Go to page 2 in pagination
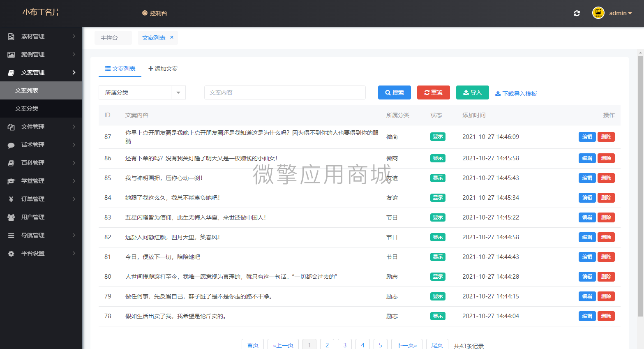644x349 pixels. (x=327, y=345)
